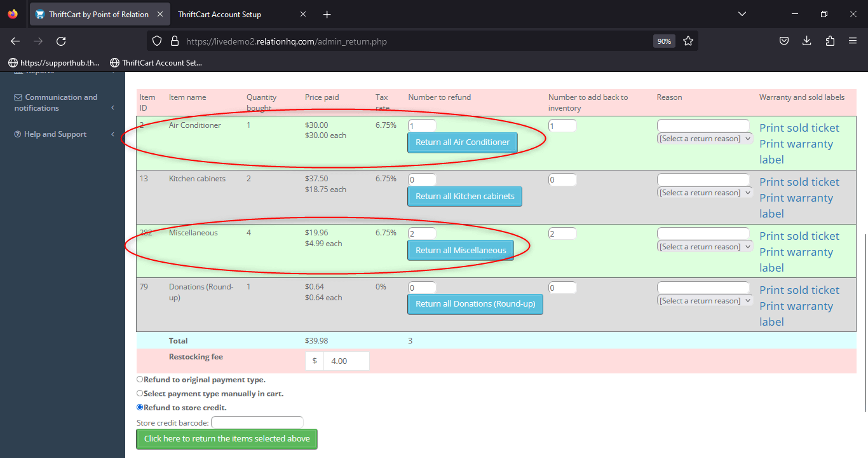Image resolution: width=868 pixels, height=458 pixels.
Task: Open the Firefox downloads icon
Action: click(x=807, y=41)
